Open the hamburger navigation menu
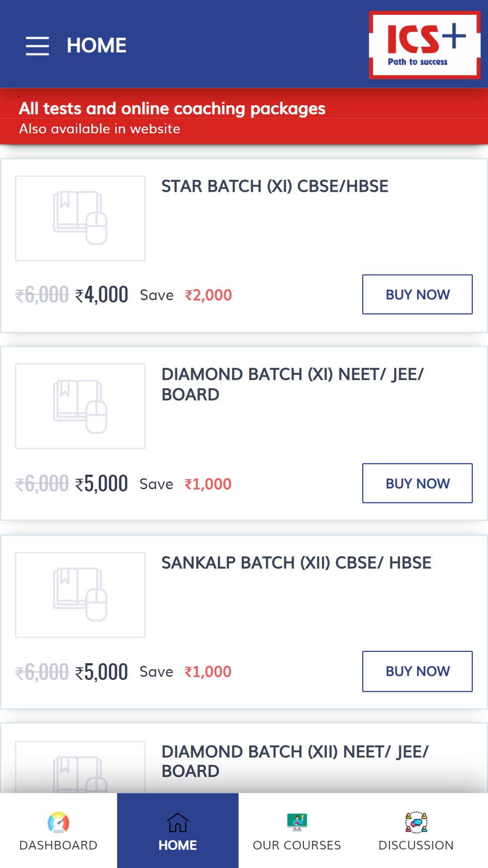Image resolution: width=488 pixels, height=868 pixels. coord(38,46)
